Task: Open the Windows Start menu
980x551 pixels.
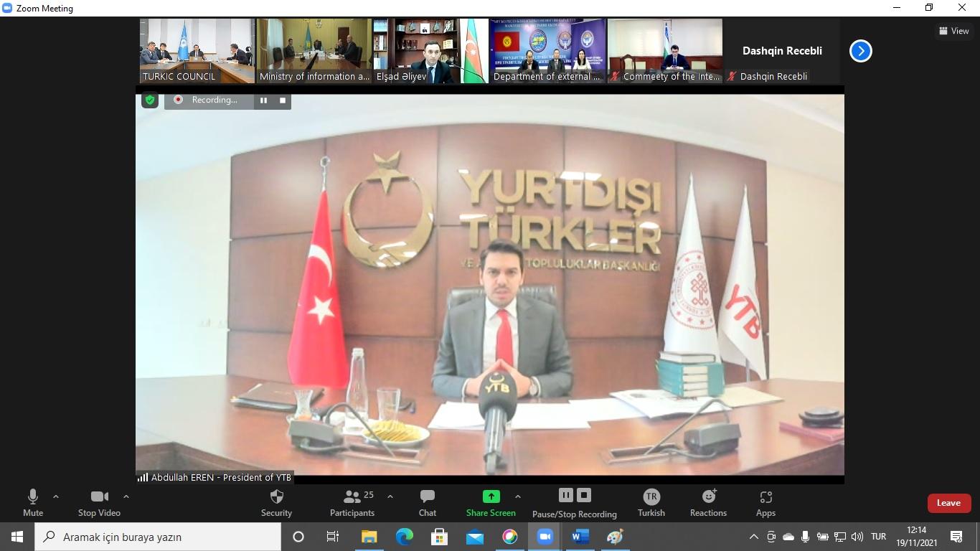Action: [x=17, y=537]
